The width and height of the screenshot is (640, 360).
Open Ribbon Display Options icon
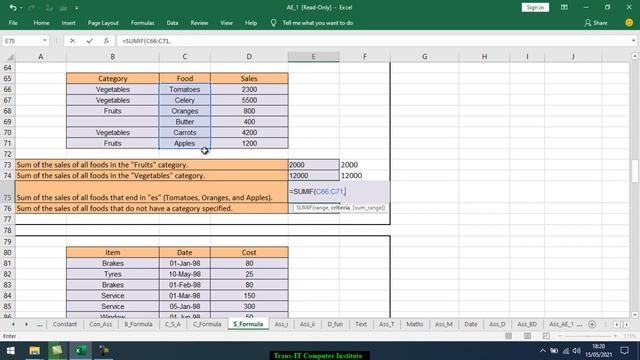tap(564, 7)
